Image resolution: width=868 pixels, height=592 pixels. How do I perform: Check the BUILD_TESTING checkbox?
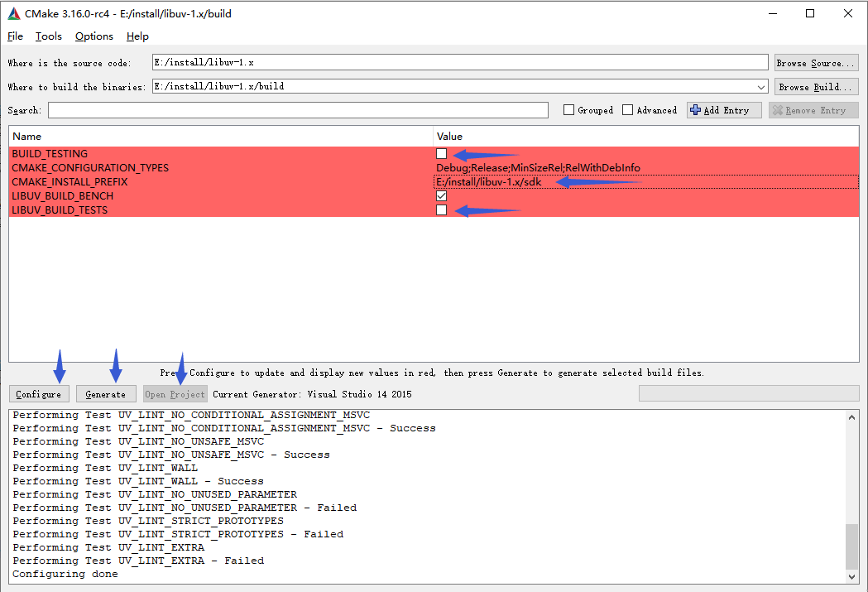441,153
